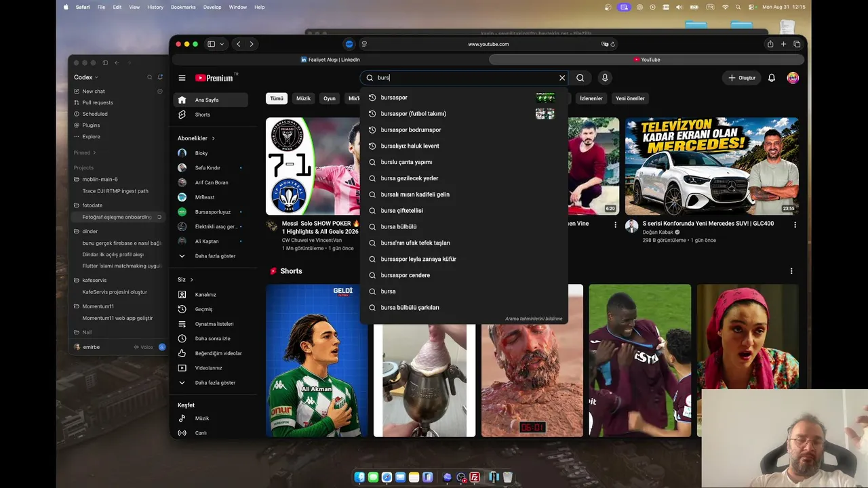Viewport: 868px width, 488px height.
Task: Open Canlı live under Keşfet
Action: tap(210, 433)
